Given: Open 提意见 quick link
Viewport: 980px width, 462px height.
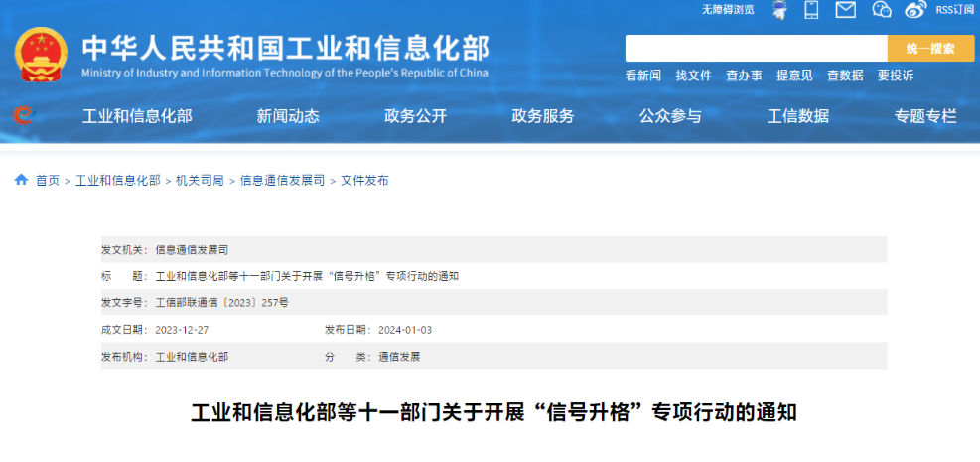Looking at the screenshot, I should coord(795,76).
